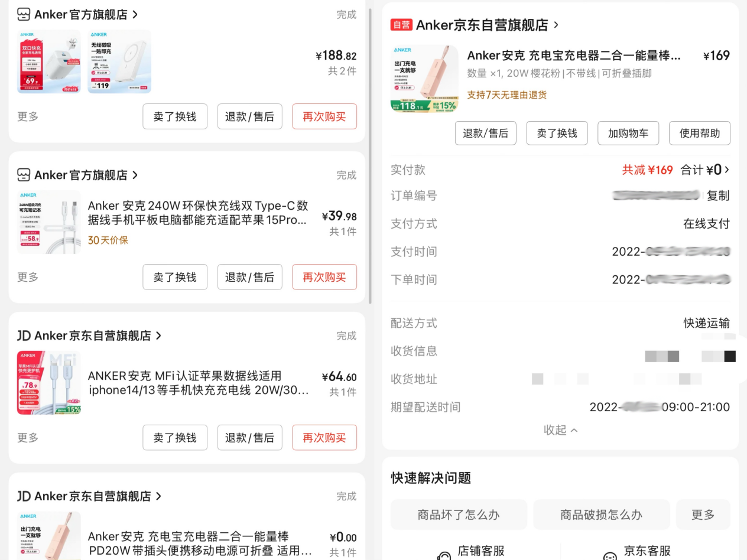Select 商品破损怎么办 quick question

click(602, 514)
